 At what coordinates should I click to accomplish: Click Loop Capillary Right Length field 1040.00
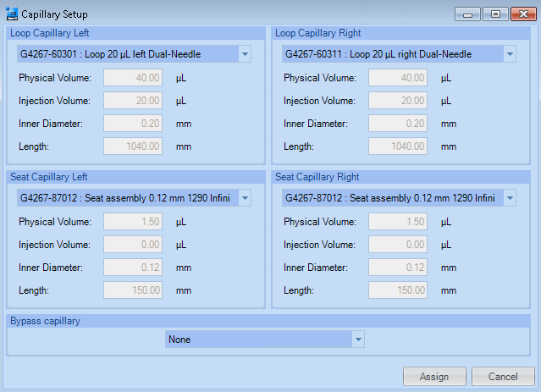[x=398, y=146]
